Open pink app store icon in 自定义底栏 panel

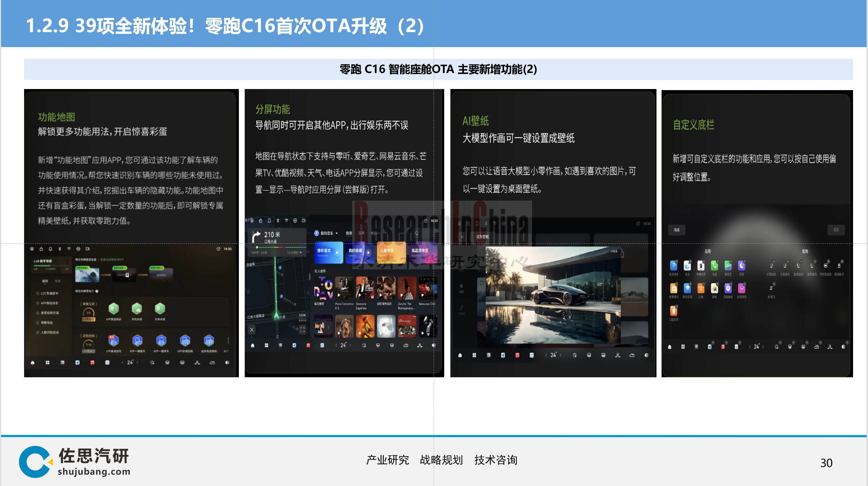(x=741, y=289)
